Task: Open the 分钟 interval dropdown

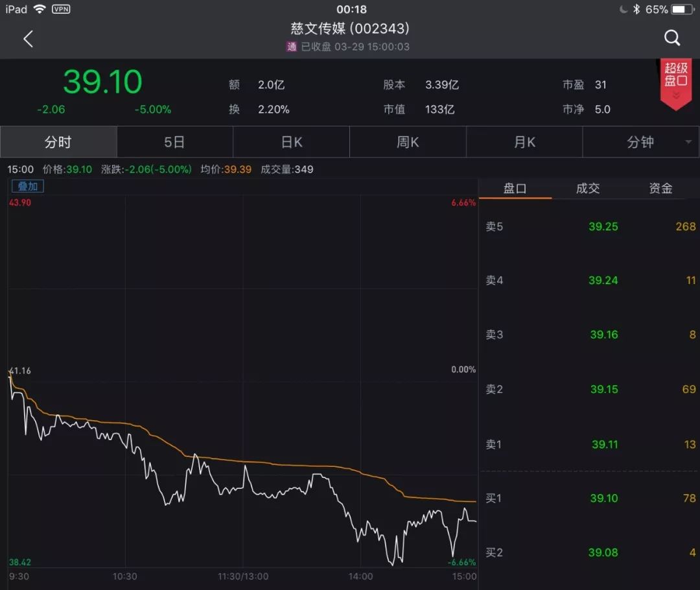Action: 641,142
